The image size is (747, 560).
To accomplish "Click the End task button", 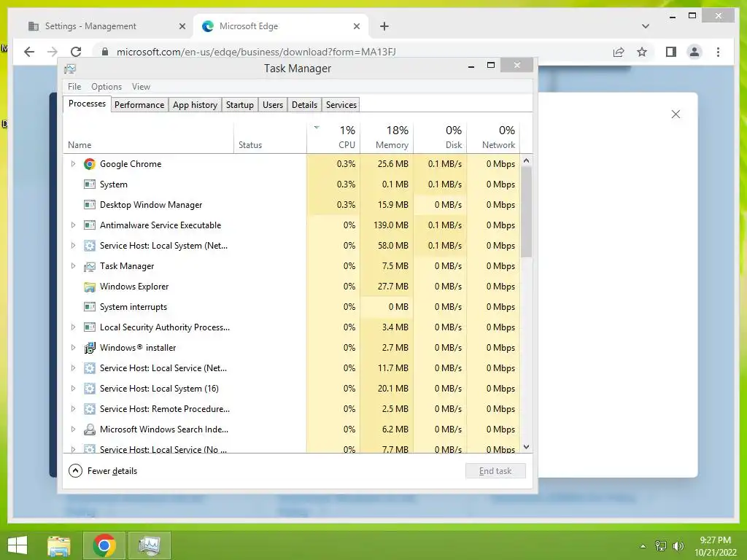I will (x=495, y=471).
